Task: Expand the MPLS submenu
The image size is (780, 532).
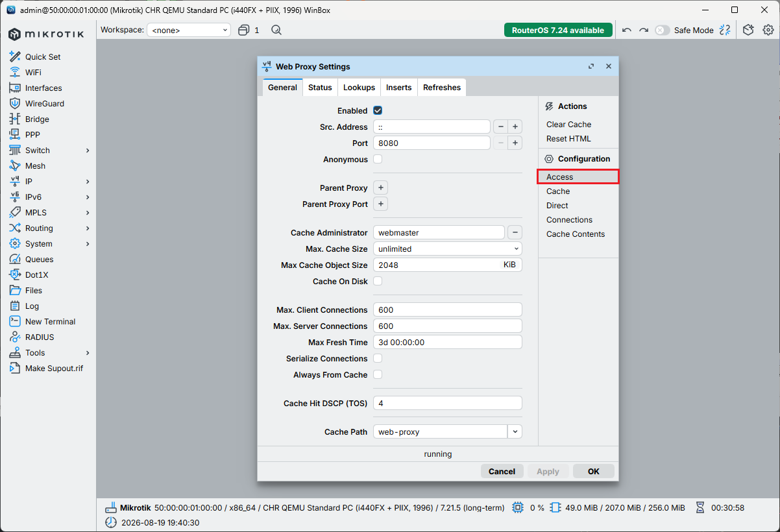Action: 88,213
